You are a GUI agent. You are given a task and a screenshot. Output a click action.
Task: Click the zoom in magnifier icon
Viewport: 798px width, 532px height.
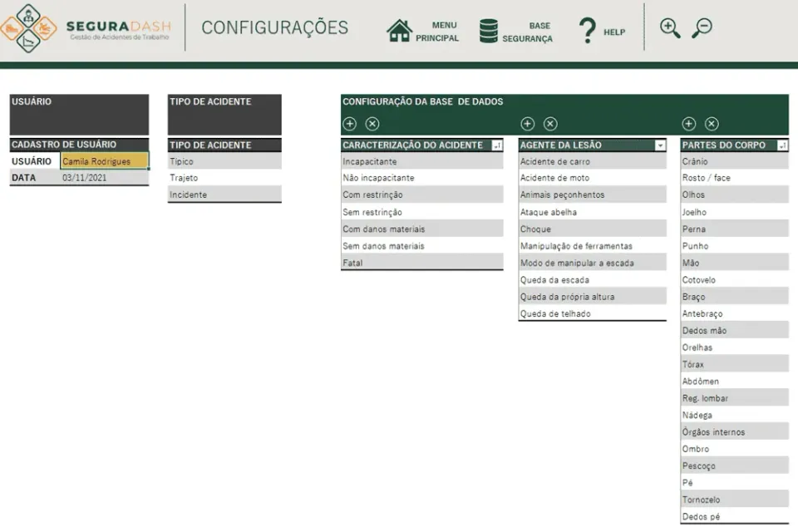[x=670, y=27]
